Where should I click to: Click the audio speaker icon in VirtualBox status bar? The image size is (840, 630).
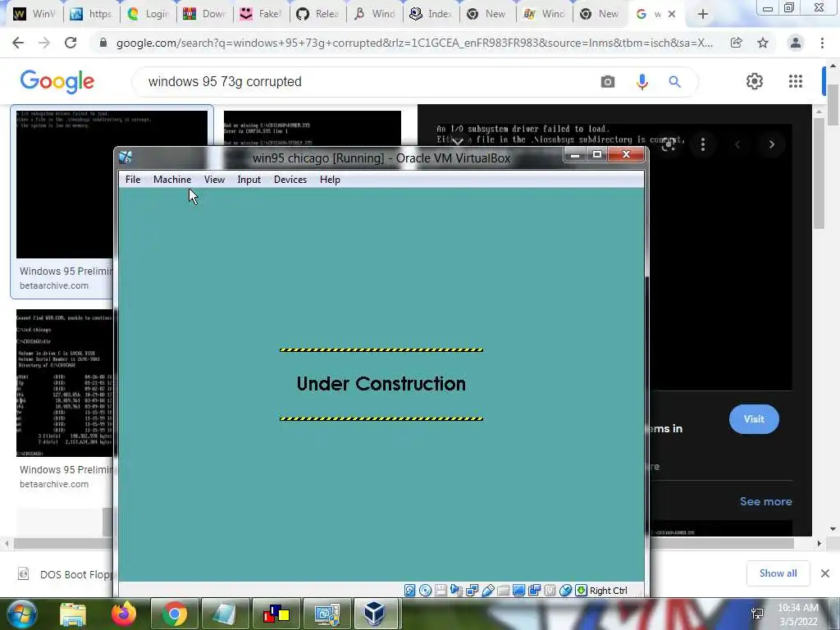pyautogui.click(x=456, y=591)
